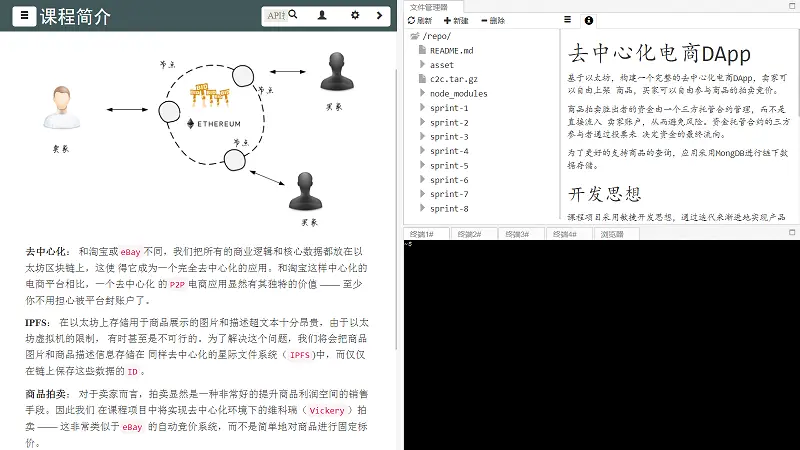
Task: Click the red P2P keyword
Action: pos(177,285)
